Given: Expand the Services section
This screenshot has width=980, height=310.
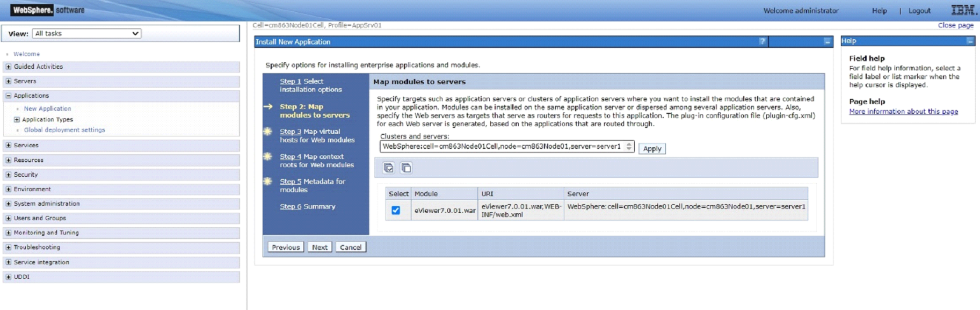Looking at the screenshot, I should pos(8,145).
